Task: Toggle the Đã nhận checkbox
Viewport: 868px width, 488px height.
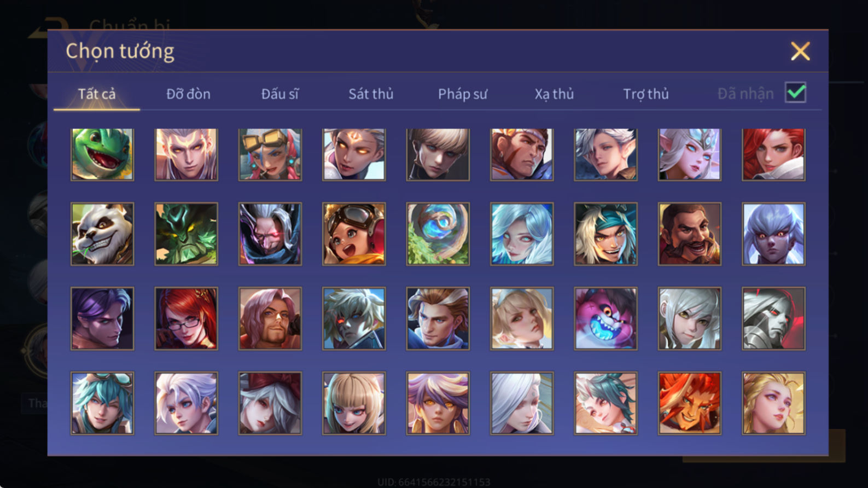Action: tap(795, 92)
